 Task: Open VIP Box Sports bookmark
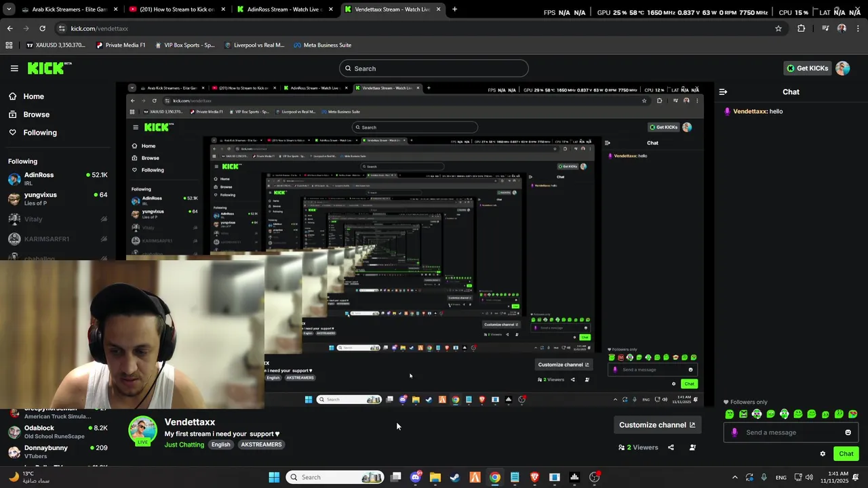point(184,45)
